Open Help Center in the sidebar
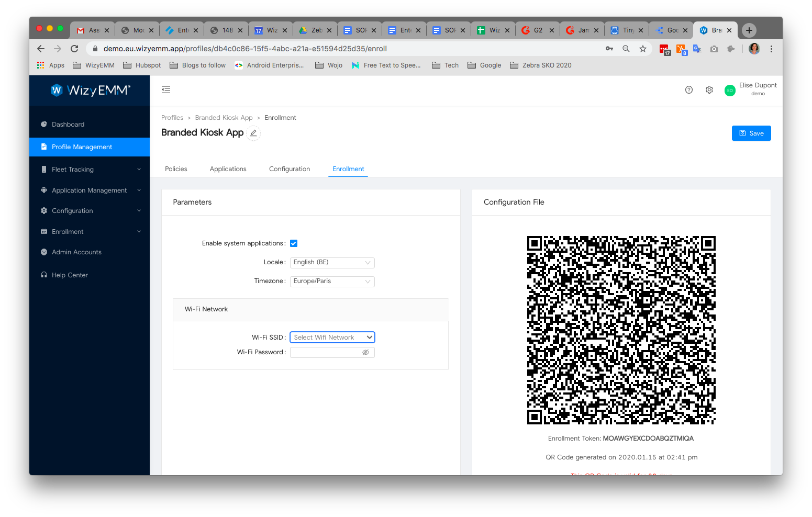 (x=90, y=275)
